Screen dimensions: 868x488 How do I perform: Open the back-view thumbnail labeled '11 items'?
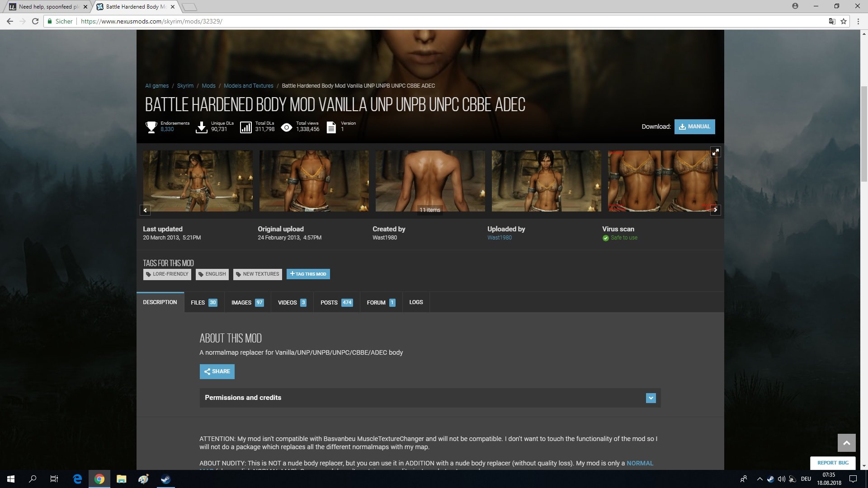[430, 181]
